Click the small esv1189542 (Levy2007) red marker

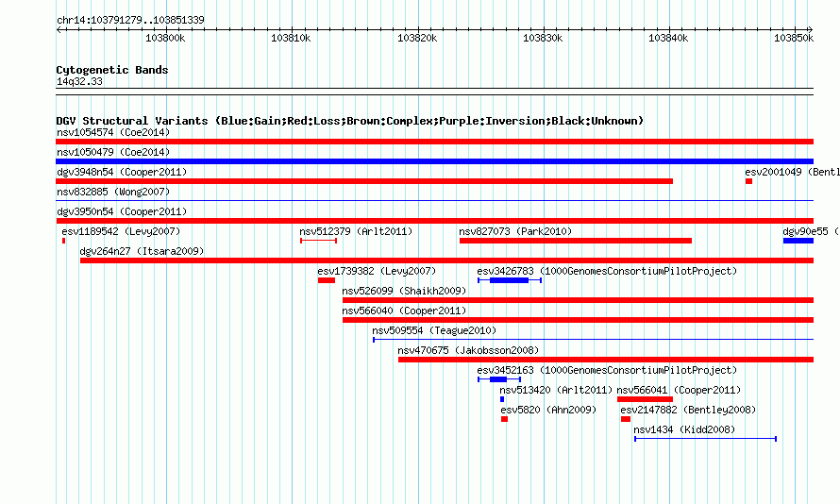[64, 241]
